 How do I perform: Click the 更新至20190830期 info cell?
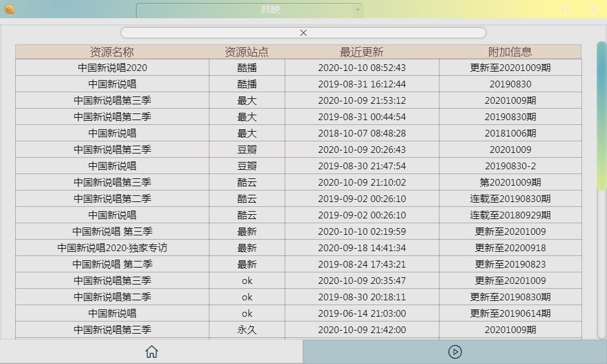click(510, 297)
